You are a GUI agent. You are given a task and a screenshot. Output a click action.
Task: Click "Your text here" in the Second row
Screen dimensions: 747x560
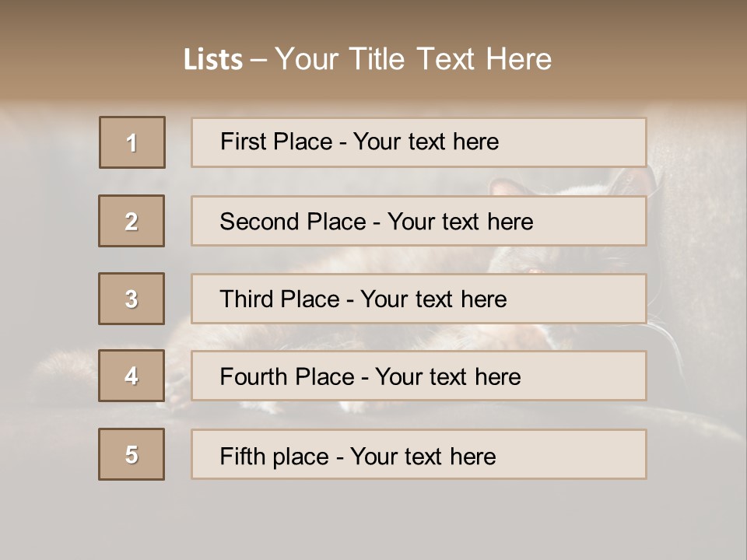tap(460, 222)
